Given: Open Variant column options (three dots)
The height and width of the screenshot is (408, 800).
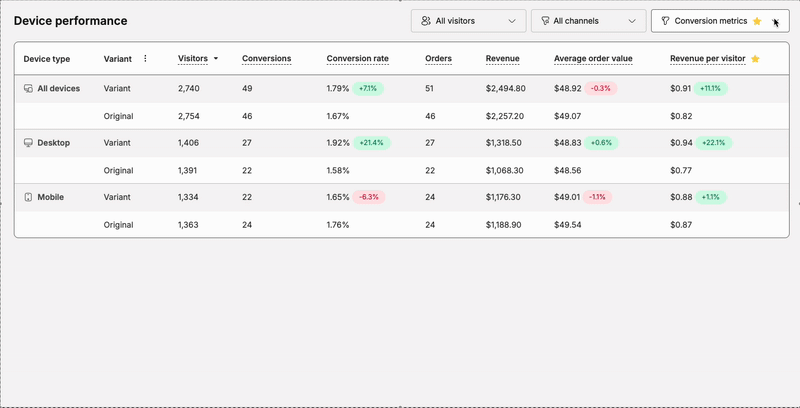Looking at the screenshot, I should point(145,59).
